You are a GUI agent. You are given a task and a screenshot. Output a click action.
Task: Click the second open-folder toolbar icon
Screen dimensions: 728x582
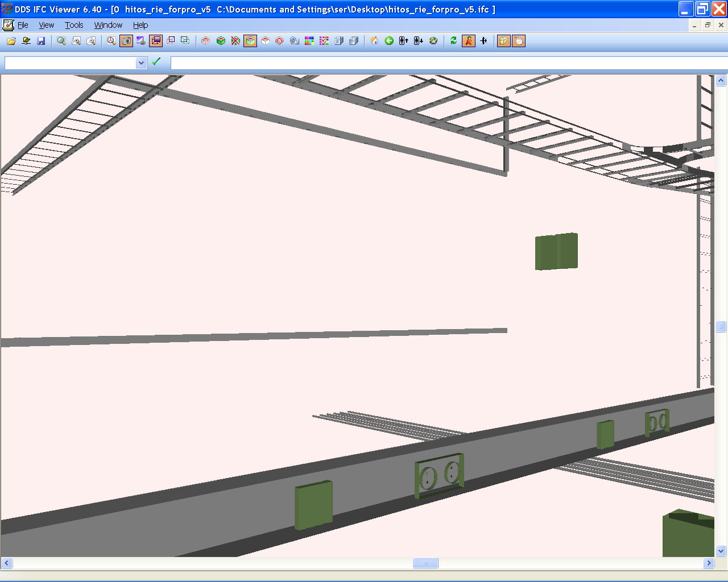point(26,41)
